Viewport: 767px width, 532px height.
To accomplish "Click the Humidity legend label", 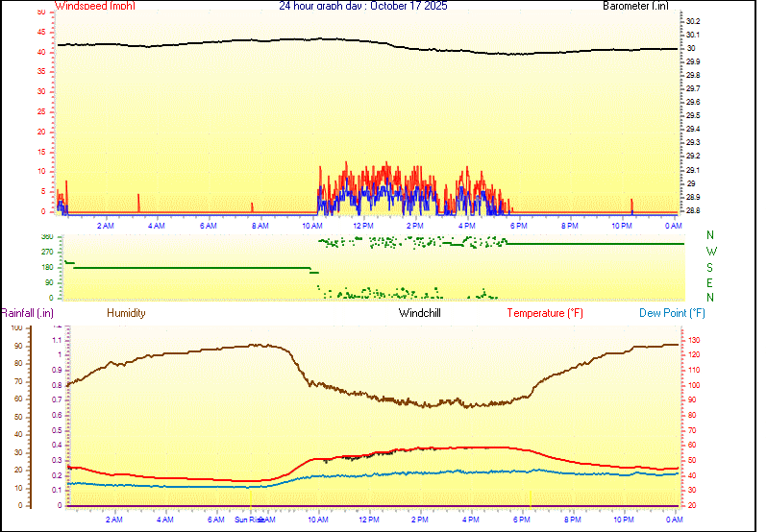I will click(x=126, y=313).
